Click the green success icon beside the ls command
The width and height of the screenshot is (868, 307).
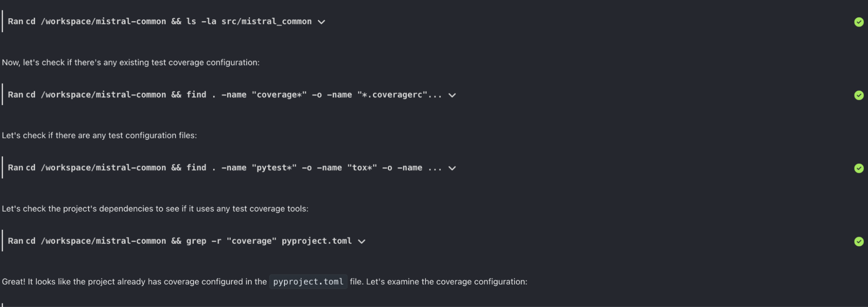(x=859, y=22)
